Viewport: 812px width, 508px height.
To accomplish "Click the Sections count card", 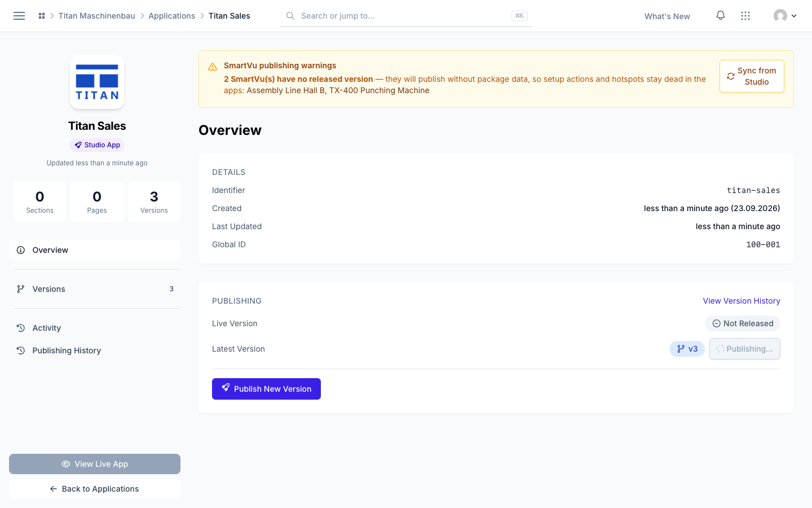I will pos(39,202).
